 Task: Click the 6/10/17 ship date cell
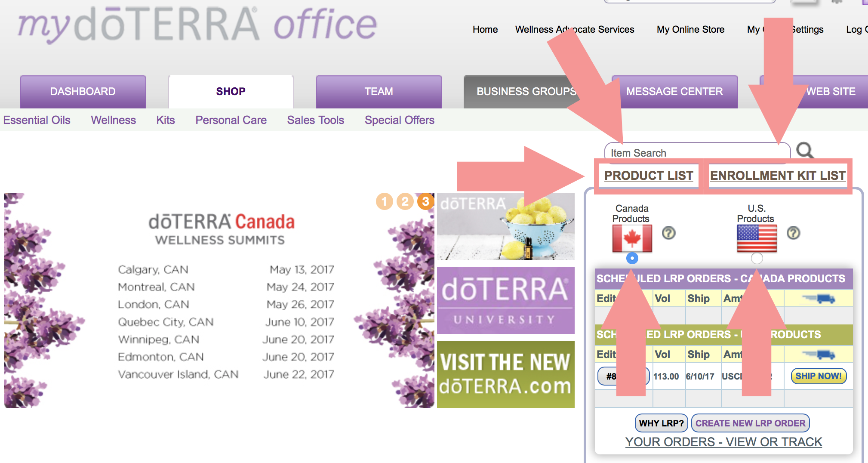pos(703,377)
